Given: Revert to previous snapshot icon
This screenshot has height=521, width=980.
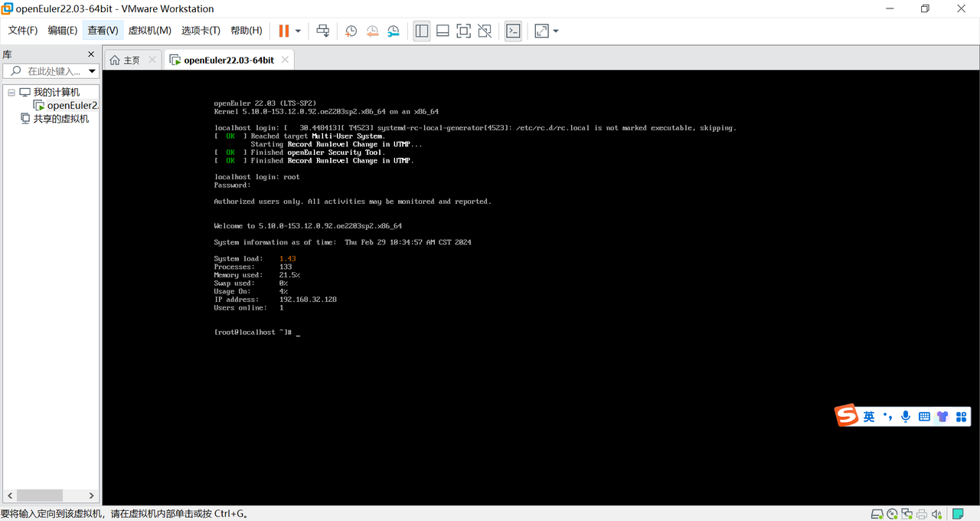Looking at the screenshot, I should tap(372, 31).
